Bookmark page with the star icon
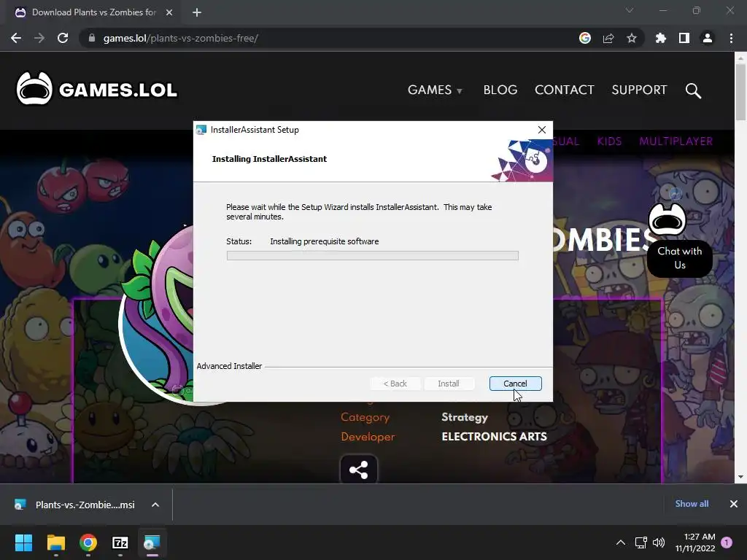This screenshot has height=560, width=747. (x=632, y=38)
